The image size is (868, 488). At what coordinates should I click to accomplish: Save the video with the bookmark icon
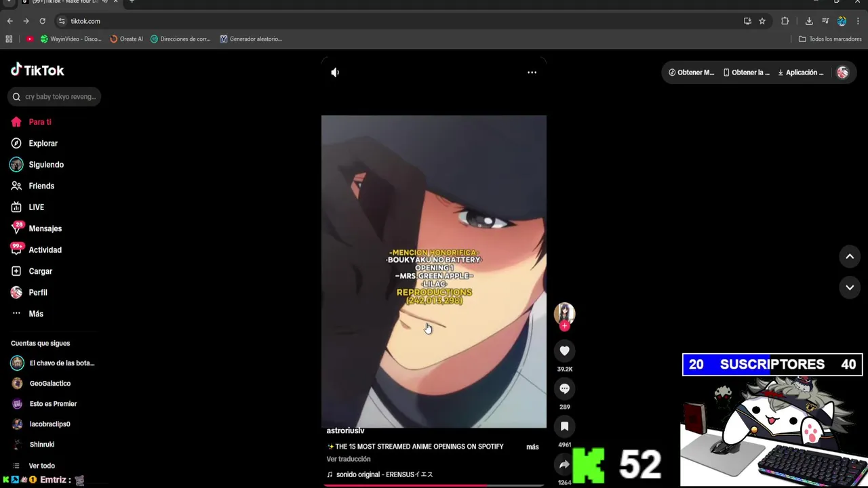[564, 426]
